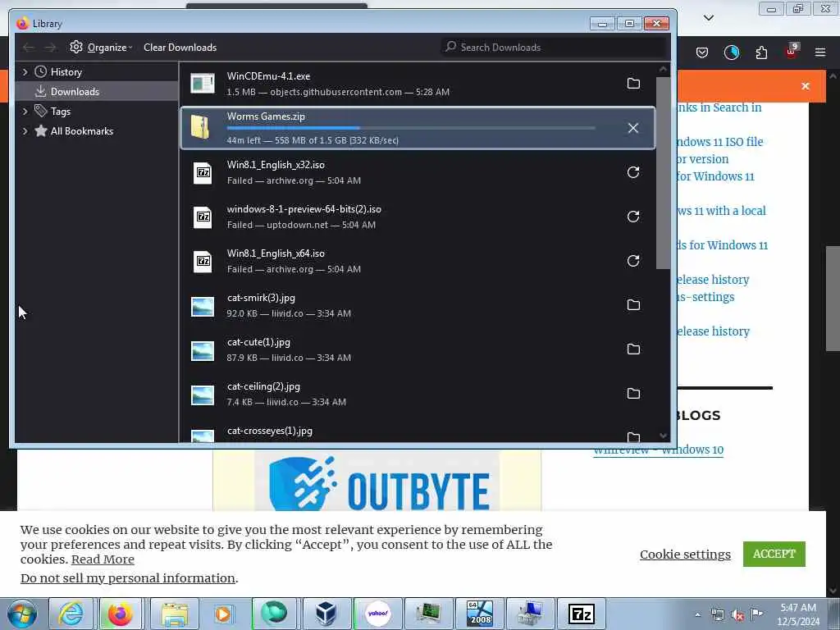Select the cat-crosseyes(1).jpg entry

tap(418, 433)
